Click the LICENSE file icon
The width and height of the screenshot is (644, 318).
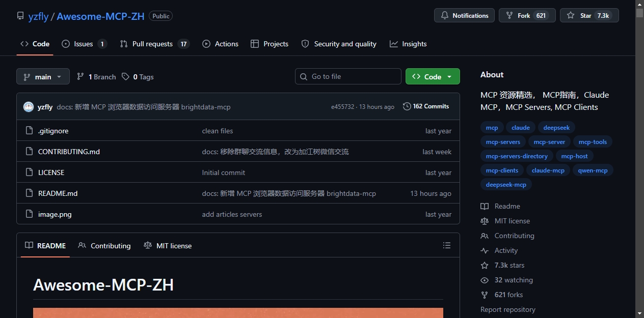tap(29, 172)
